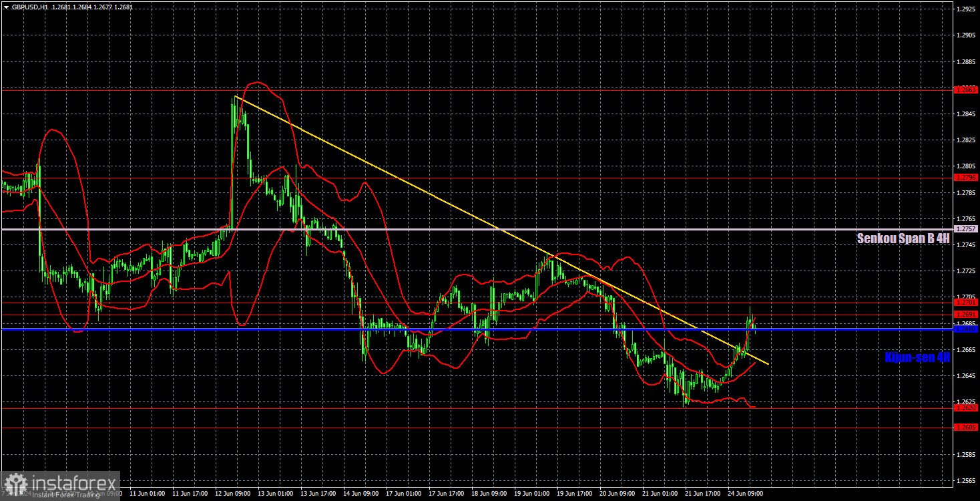The image size is (980, 501).
Task: Click the 1.2805 price axis label
Action: click(x=966, y=166)
